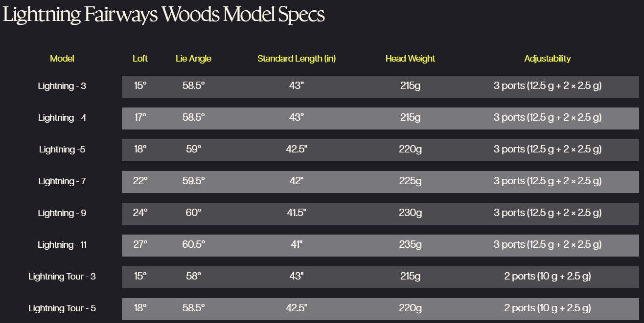Image resolution: width=644 pixels, height=323 pixels.
Task: Click the Lightning Fairways Woods Model Specs heading
Action: click(x=163, y=15)
